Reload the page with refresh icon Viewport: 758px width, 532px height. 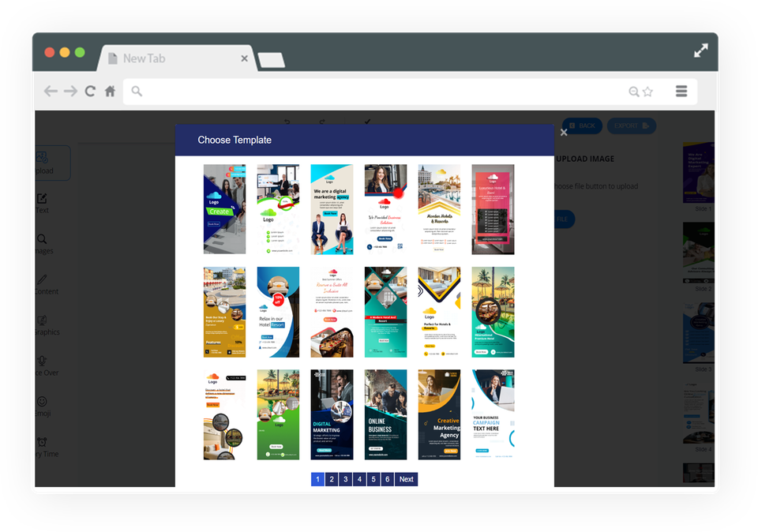coord(90,91)
